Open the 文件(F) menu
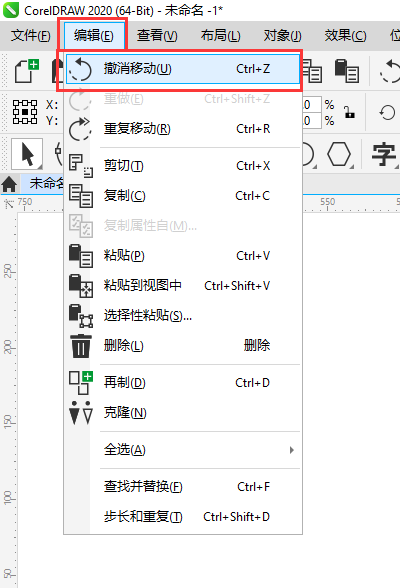Screen dimensions: 400x588 (30, 36)
